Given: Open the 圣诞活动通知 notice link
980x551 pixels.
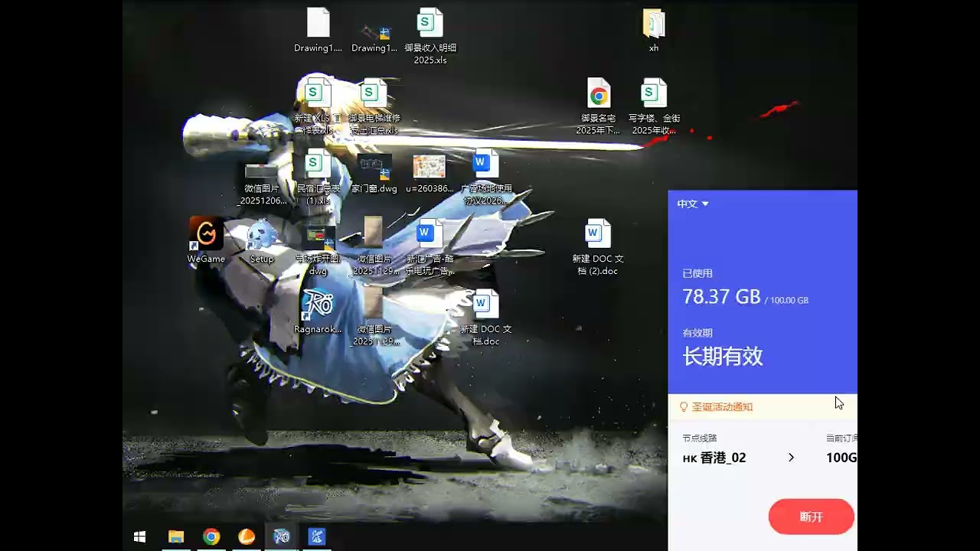Looking at the screenshot, I should point(723,406).
